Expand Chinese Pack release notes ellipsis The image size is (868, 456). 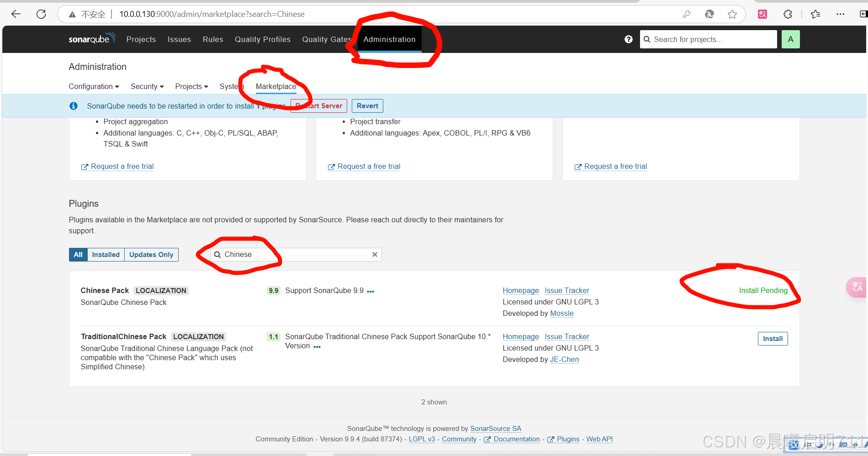pyautogui.click(x=370, y=291)
